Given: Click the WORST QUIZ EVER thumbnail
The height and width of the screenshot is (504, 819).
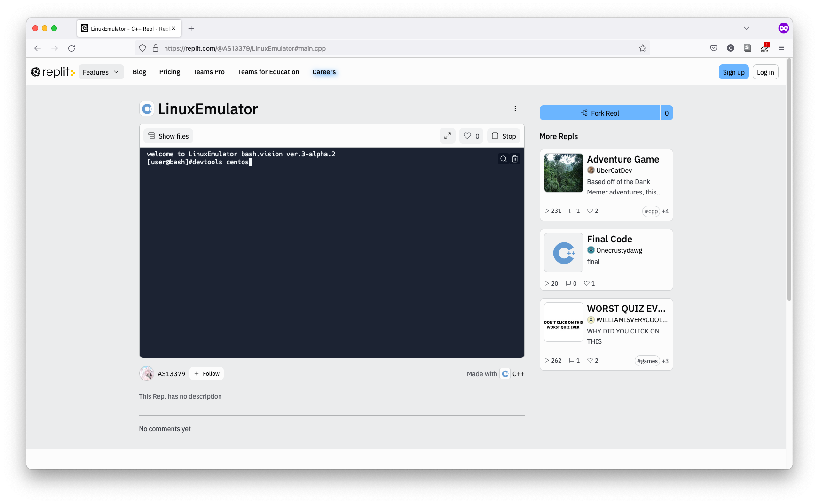Looking at the screenshot, I should click(x=564, y=322).
